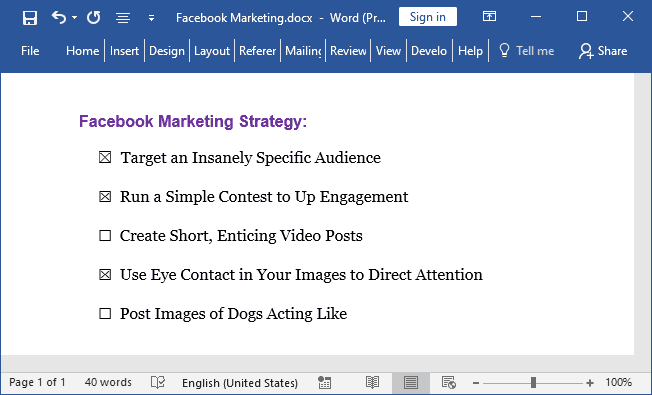This screenshot has width=652, height=395.
Task: Check the 'Create Short, Enticing Video Posts' box
Action: pos(105,235)
